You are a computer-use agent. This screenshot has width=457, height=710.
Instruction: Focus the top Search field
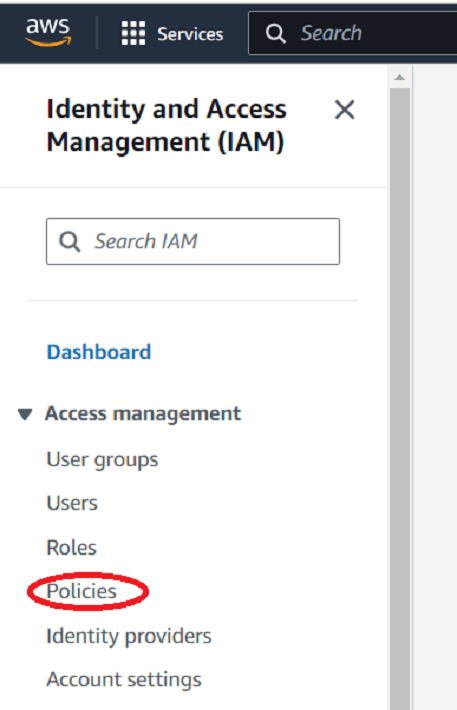(x=352, y=33)
